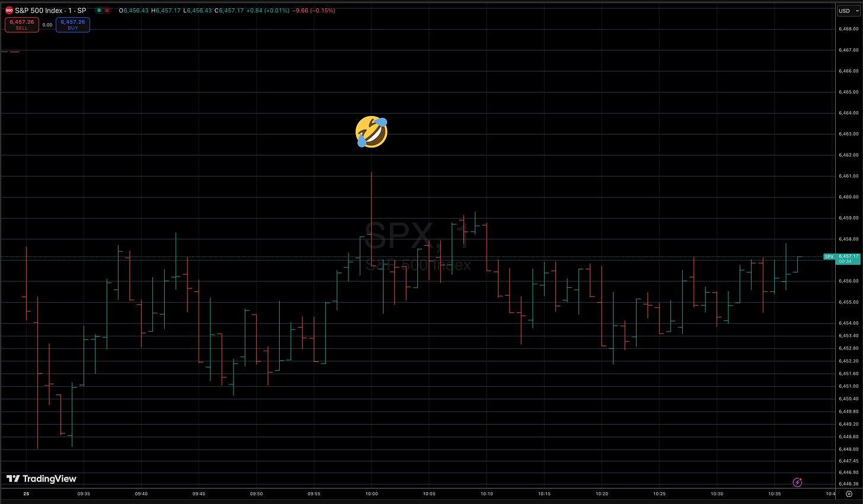Open the USD currency dropdown
The width and height of the screenshot is (863, 504).
pos(848,11)
